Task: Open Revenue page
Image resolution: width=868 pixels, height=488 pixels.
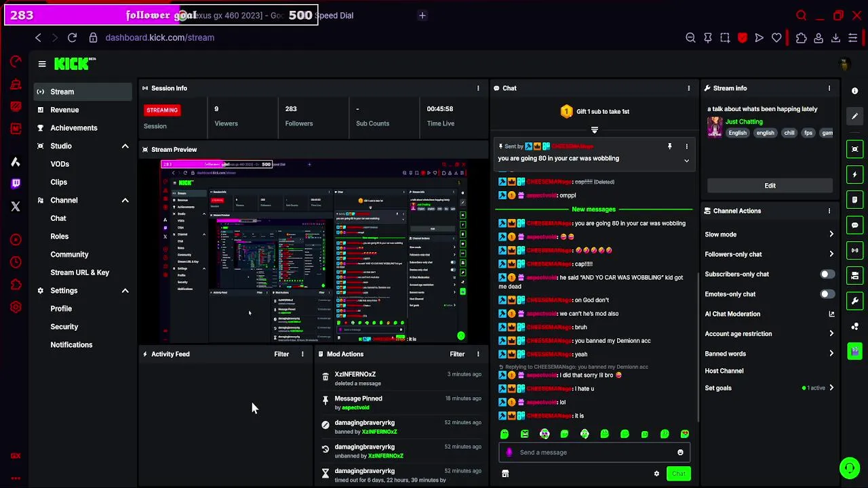Action: coord(64,110)
